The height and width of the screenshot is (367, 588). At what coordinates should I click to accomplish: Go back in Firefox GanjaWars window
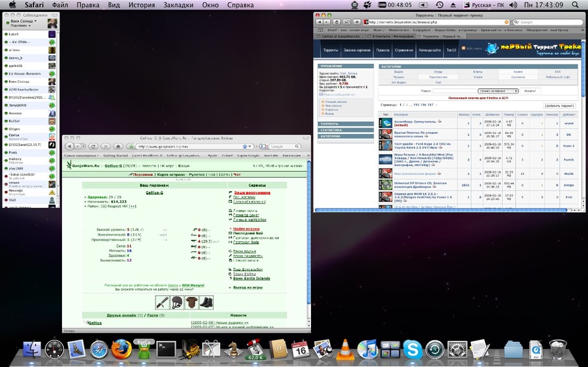click(x=70, y=147)
